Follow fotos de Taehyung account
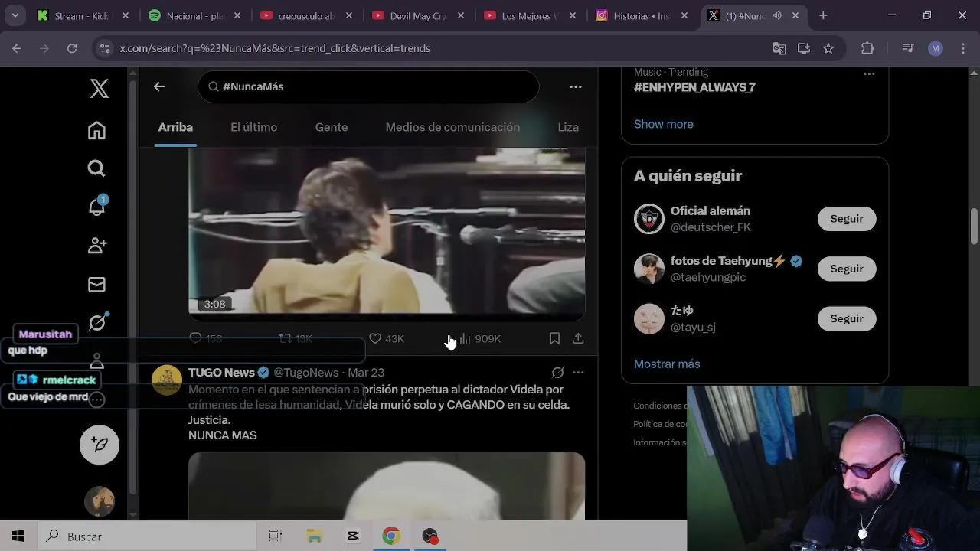 (x=847, y=269)
